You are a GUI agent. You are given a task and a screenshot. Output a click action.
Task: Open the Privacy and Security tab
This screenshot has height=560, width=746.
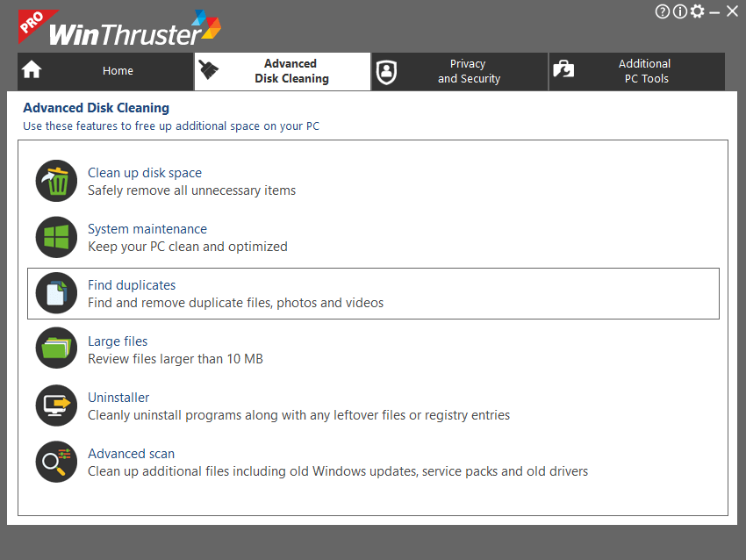460,71
